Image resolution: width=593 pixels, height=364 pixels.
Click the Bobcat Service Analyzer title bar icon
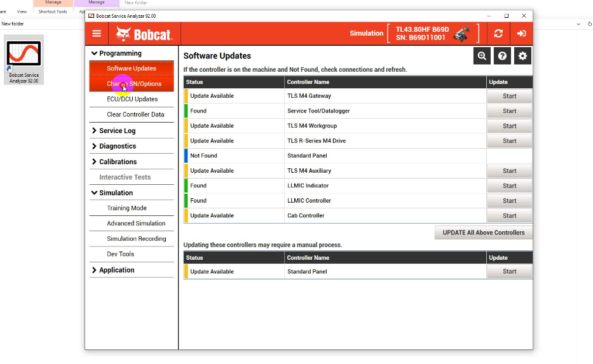(91, 16)
